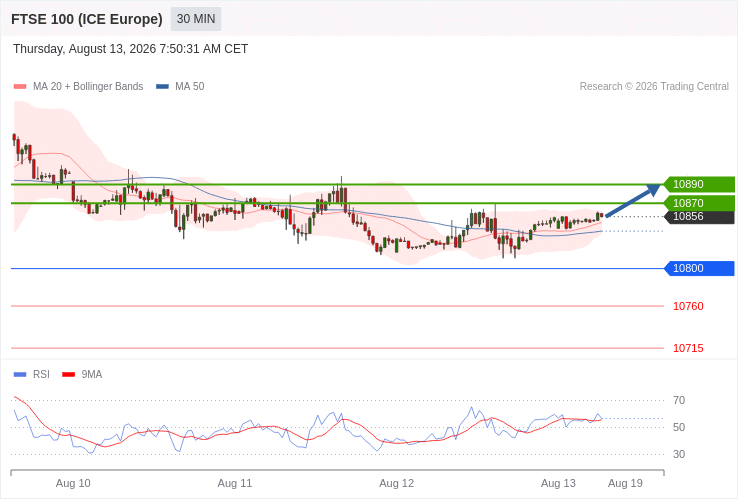
Task: Click the Aug 12 date axis label
Action: coord(397,484)
